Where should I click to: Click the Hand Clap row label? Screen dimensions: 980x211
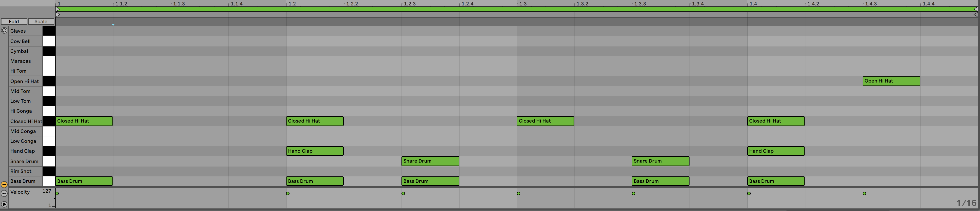click(x=22, y=151)
